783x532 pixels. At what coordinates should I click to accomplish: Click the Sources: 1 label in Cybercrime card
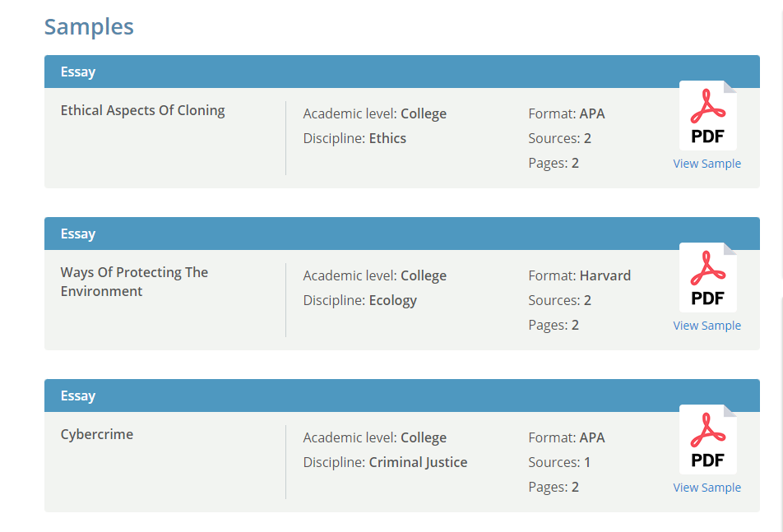(559, 463)
